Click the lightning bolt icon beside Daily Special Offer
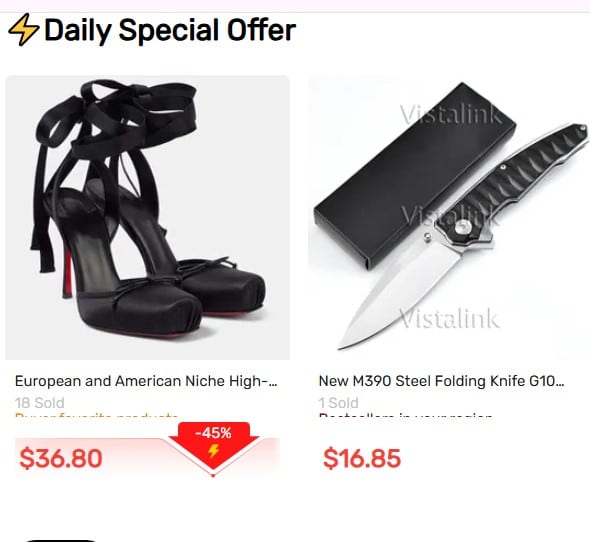This screenshot has height=542, width=590. pos(24,30)
